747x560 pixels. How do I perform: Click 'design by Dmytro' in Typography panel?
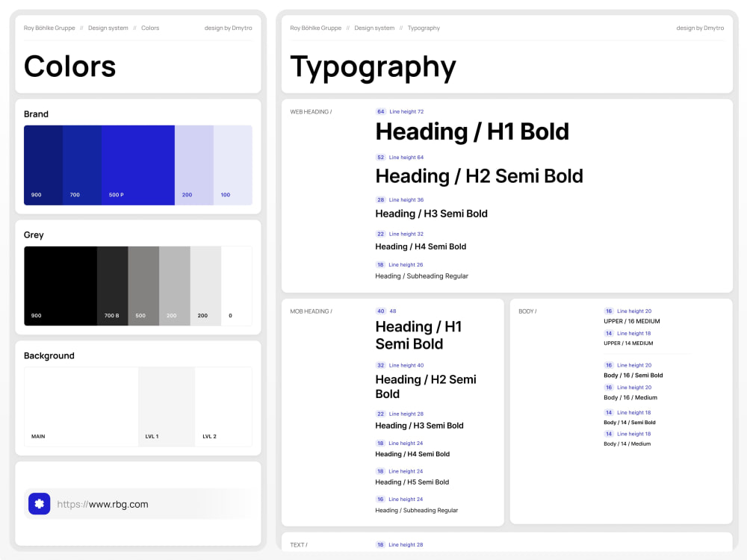(701, 28)
